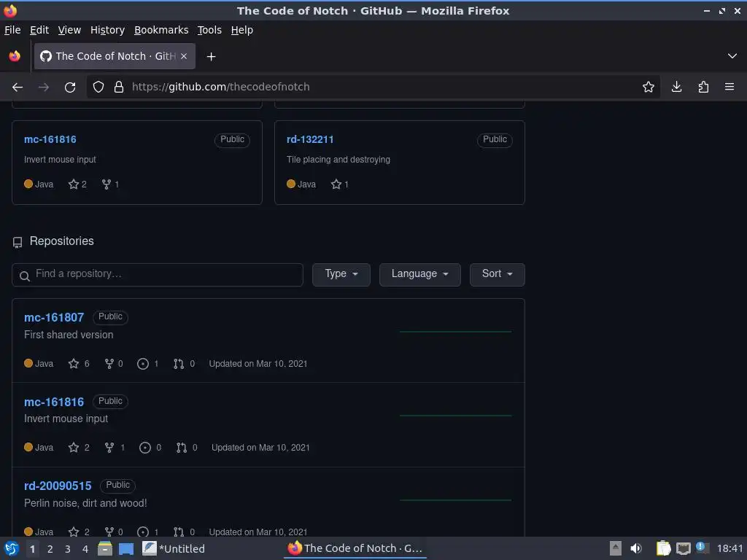
Task: Open mc-161807 repository in the list
Action: coord(54,318)
